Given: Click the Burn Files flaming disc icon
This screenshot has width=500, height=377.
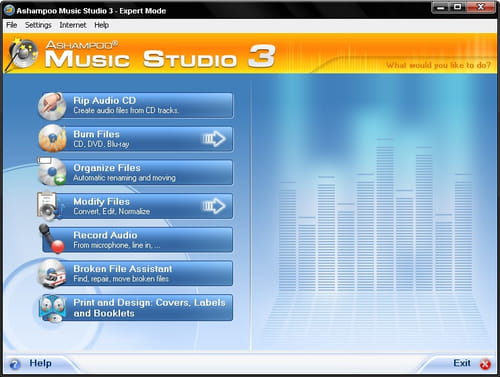Looking at the screenshot, I should [x=52, y=139].
